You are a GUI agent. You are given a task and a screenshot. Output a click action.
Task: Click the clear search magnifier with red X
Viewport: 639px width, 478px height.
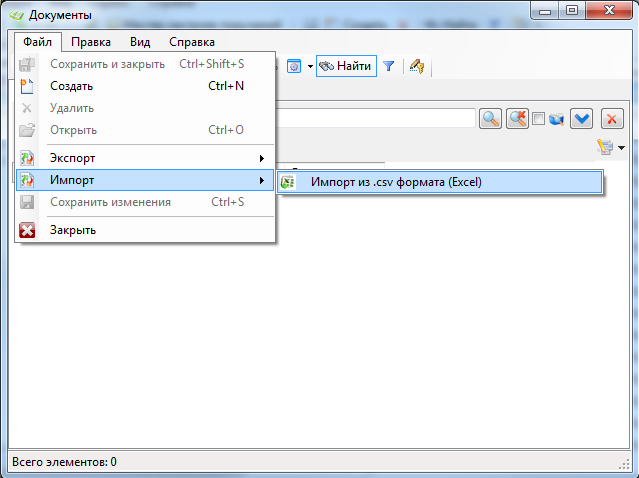pos(516,118)
